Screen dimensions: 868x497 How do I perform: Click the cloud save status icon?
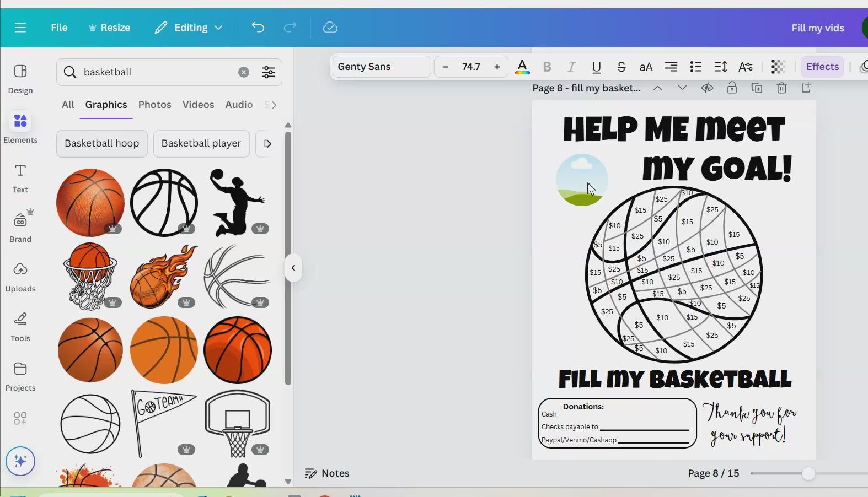pos(330,28)
